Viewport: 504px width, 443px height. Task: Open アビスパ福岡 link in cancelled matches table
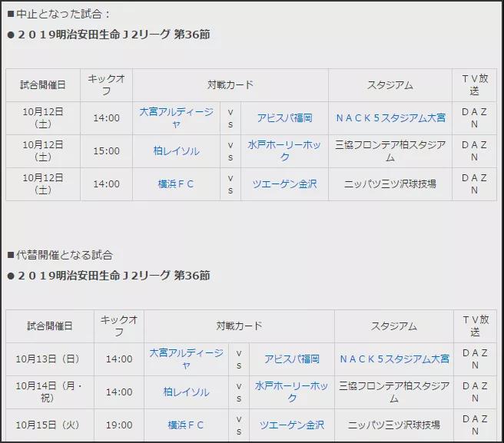pos(284,118)
